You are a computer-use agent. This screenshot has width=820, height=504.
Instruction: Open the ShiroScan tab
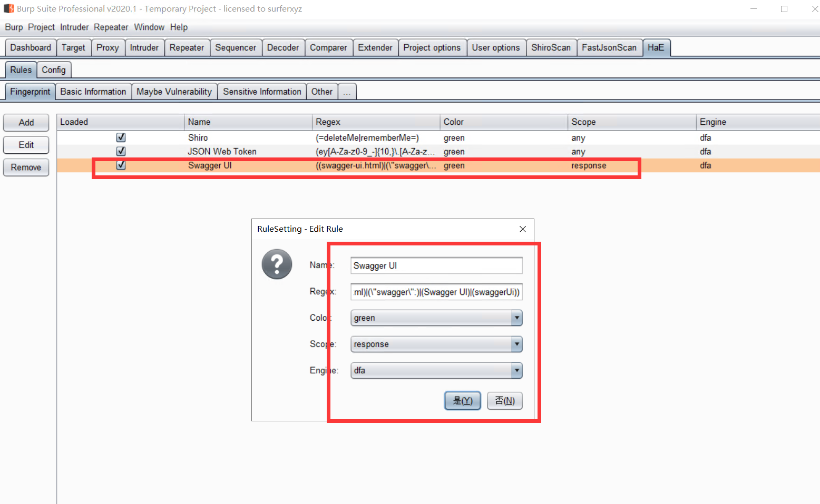pyautogui.click(x=551, y=47)
